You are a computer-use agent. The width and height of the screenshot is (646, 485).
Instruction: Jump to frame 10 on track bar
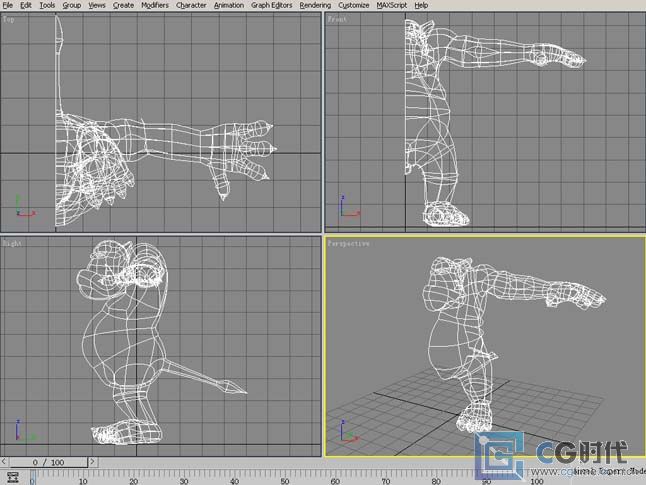coord(83,480)
